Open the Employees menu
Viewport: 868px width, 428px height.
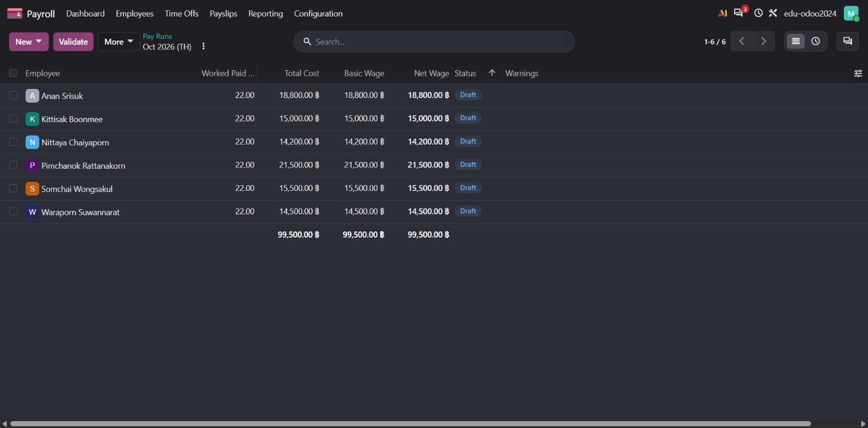tap(135, 13)
